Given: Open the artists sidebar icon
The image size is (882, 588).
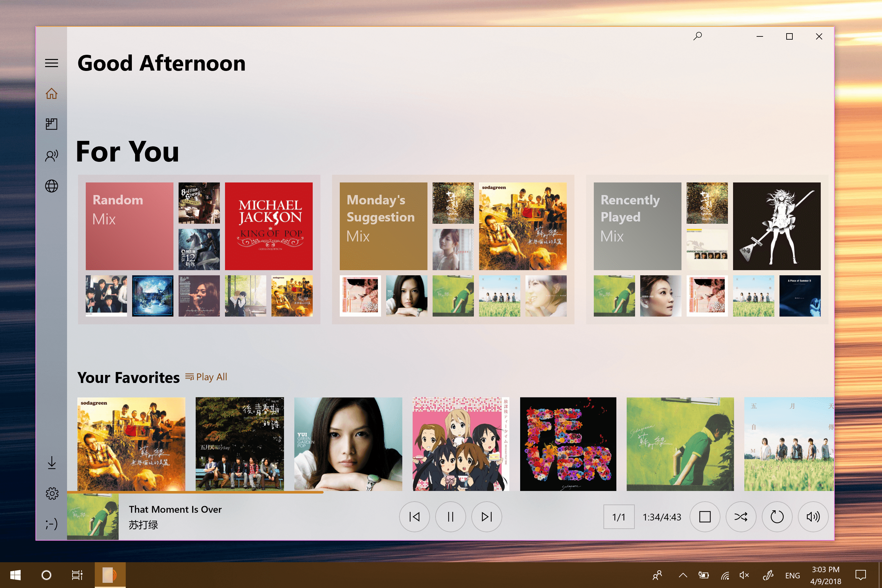Looking at the screenshot, I should tap(51, 155).
